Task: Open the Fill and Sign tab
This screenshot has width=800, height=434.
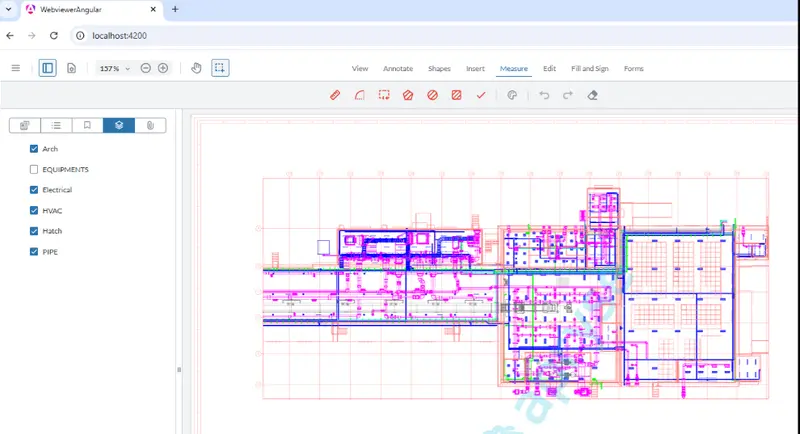Action: 589,69
